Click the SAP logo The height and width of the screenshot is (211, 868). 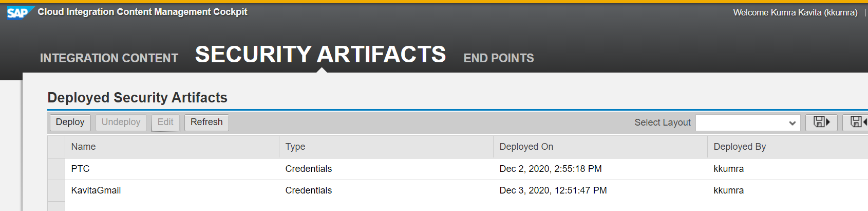tap(20, 12)
